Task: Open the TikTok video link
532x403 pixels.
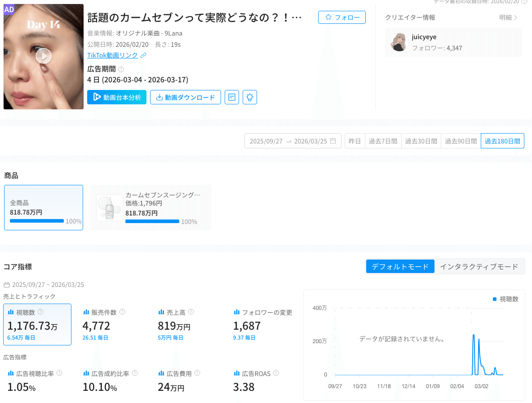Action: tap(112, 55)
